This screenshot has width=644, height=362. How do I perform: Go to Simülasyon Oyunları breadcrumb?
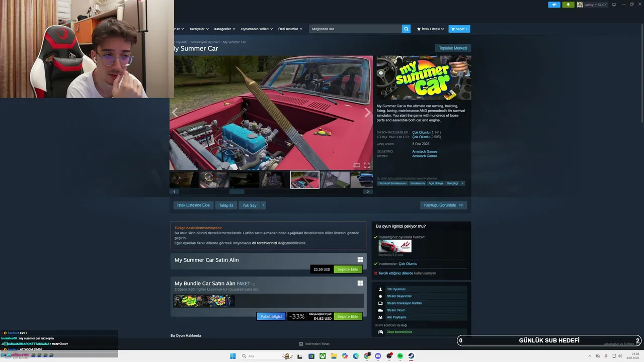pos(205,42)
